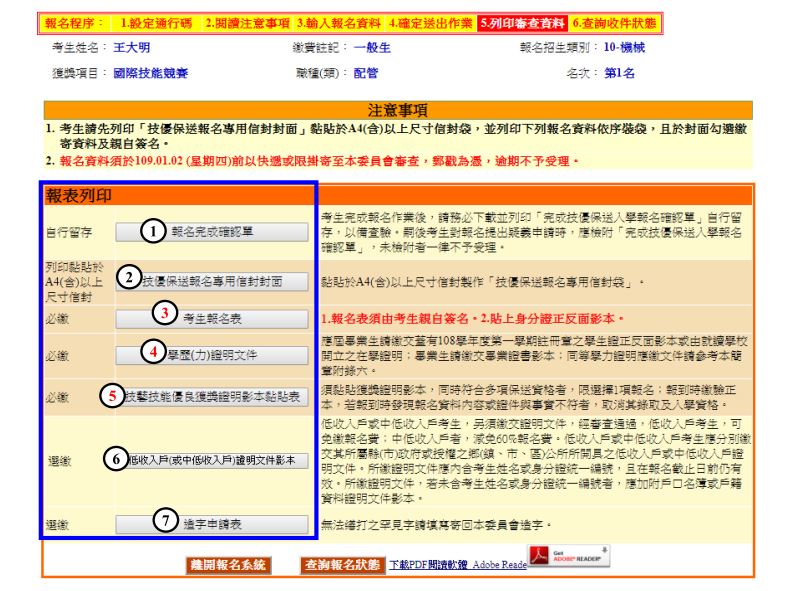Select step 2.閱讀注意事項 in the procedure bar
The width and height of the screenshot is (789, 591).
click(x=247, y=23)
